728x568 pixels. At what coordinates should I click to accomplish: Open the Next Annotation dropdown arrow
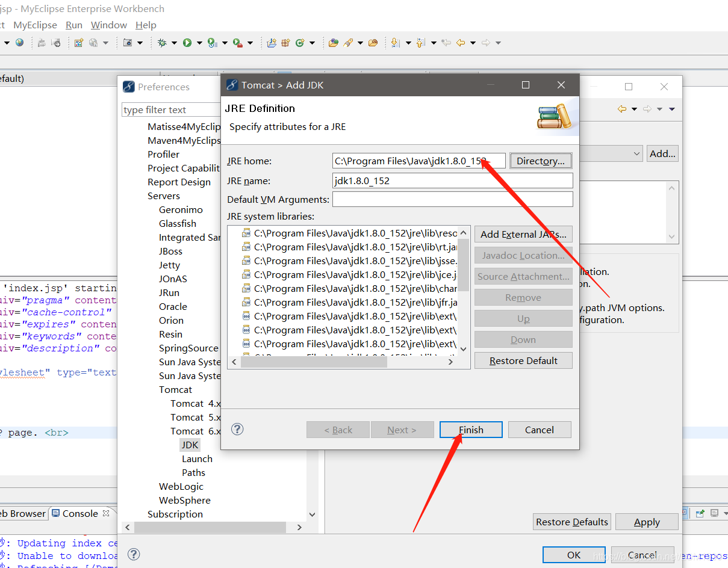[408, 43]
